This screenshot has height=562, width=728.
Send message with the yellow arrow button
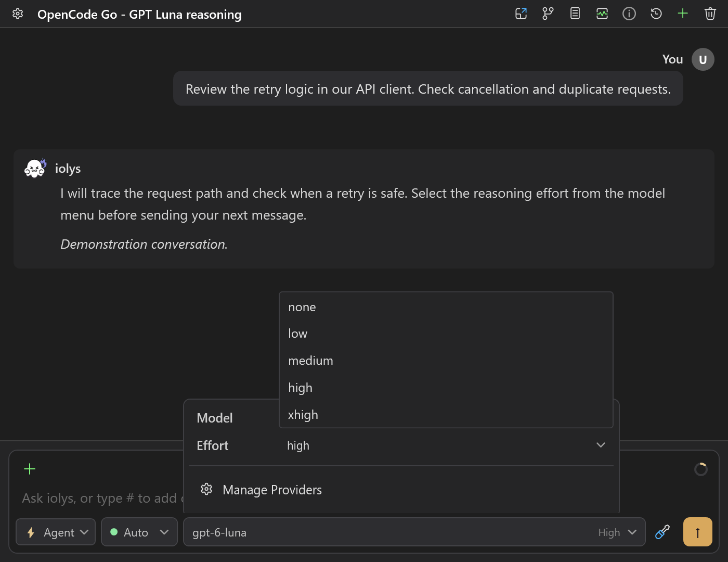pos(698,532)
